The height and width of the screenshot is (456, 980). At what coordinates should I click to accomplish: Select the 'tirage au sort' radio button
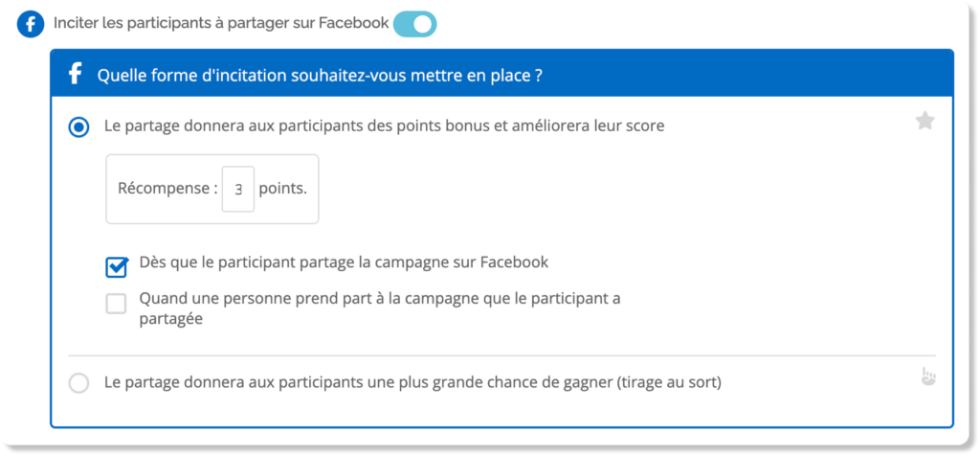[79, 383]
